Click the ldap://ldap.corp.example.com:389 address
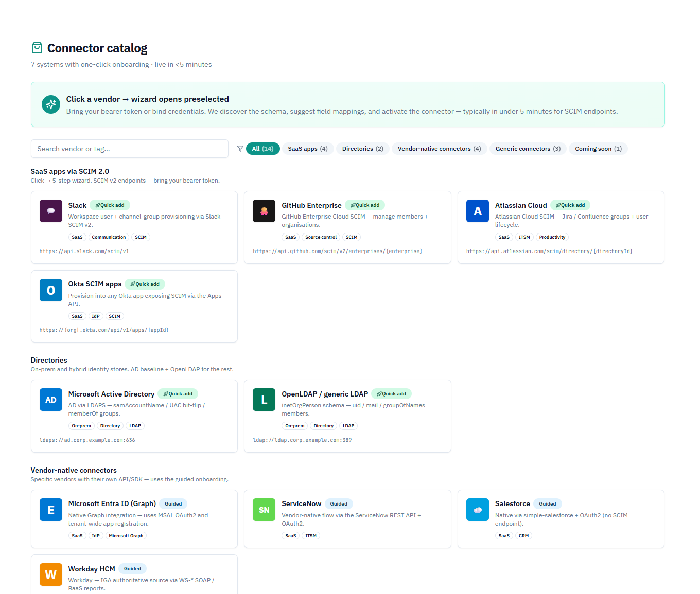This screenshot has height=594, width=700. pyautogui.click(x=303, y=440)
